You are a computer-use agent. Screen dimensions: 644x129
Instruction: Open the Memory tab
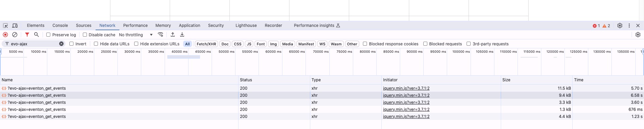(x=163, y=26)
